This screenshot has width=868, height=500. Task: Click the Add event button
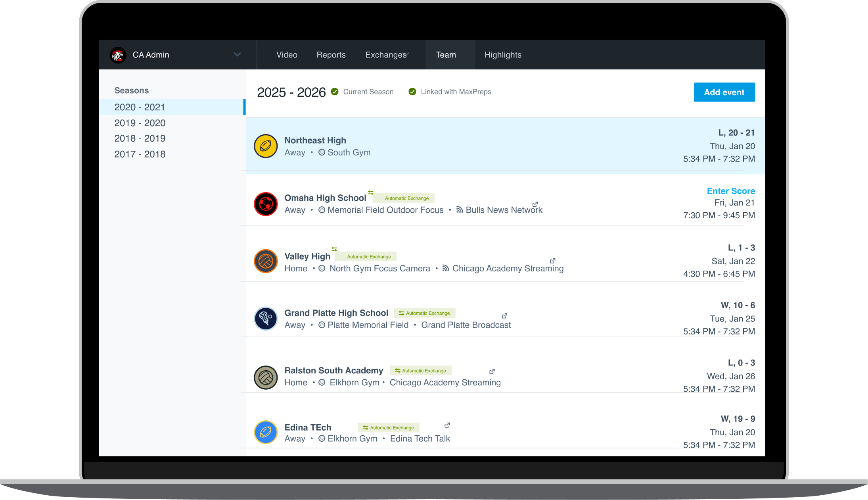click(724, 92)
